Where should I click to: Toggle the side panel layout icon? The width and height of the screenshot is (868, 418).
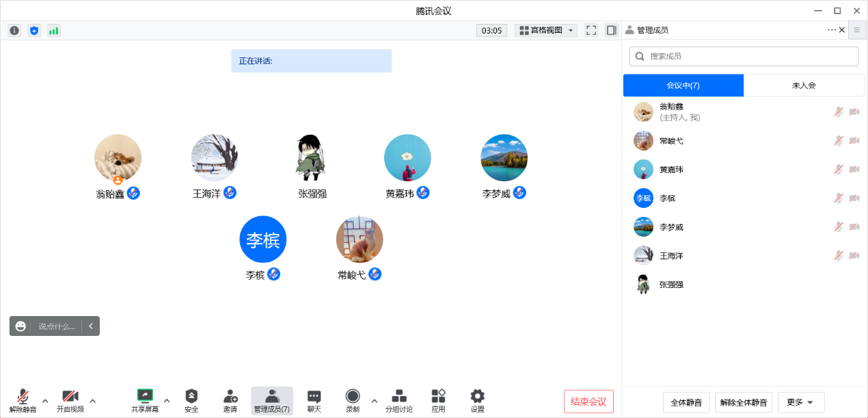click(611, 30)
